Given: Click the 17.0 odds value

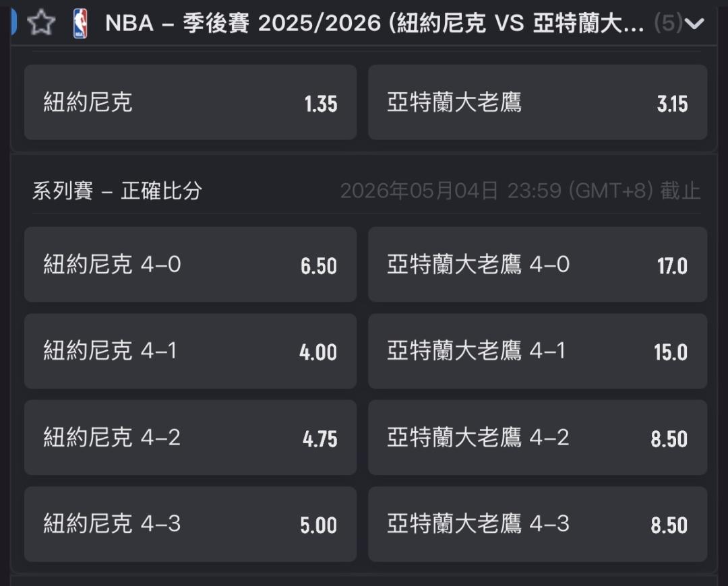Looking at the screenshot, I should tap(672, 266).
